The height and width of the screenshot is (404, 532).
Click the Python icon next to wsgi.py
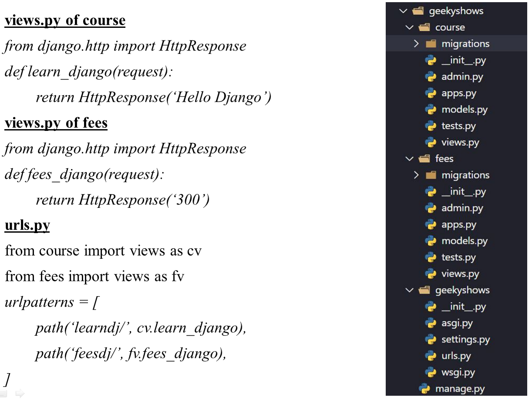[x=430, y=372]
